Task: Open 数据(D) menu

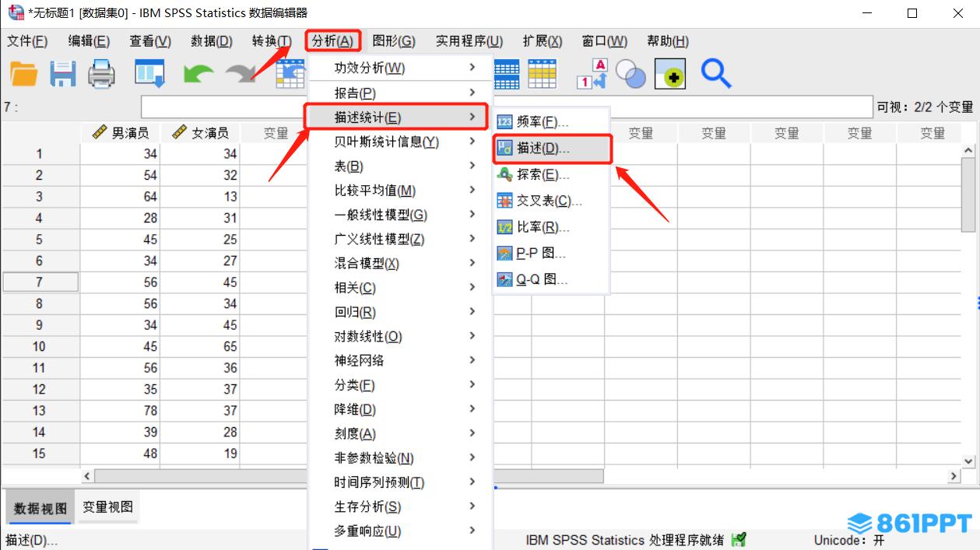Action: 212,41
